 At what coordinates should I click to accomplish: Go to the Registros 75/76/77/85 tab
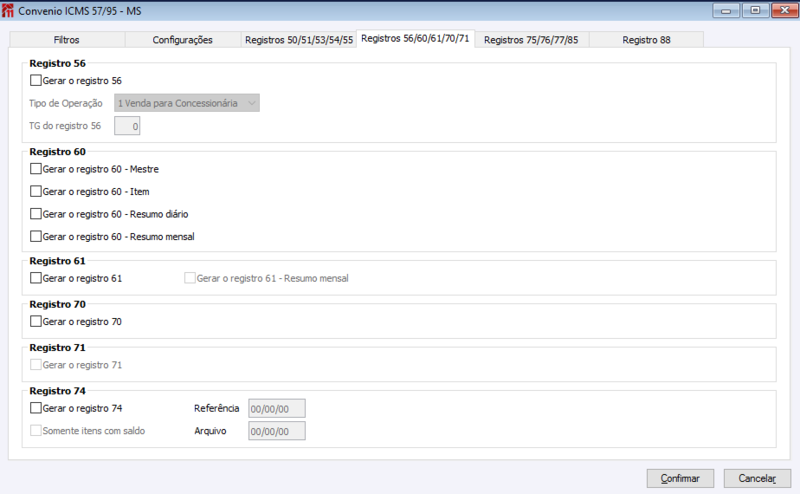tap(531, 40)
